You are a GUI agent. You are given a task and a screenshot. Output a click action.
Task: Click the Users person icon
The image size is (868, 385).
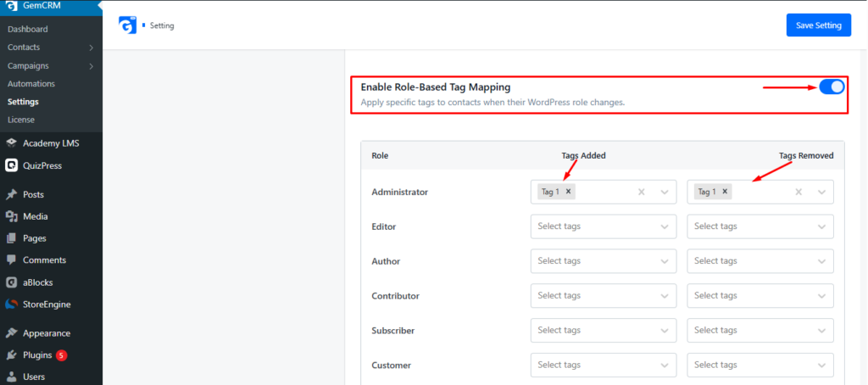11,377
